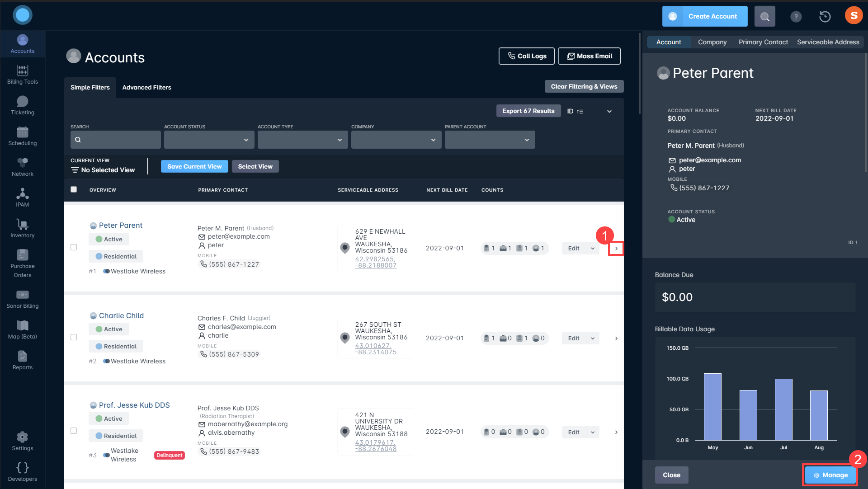Go to the Scheduling calendar icon
The image size is (868, 489).
point(23,132)
